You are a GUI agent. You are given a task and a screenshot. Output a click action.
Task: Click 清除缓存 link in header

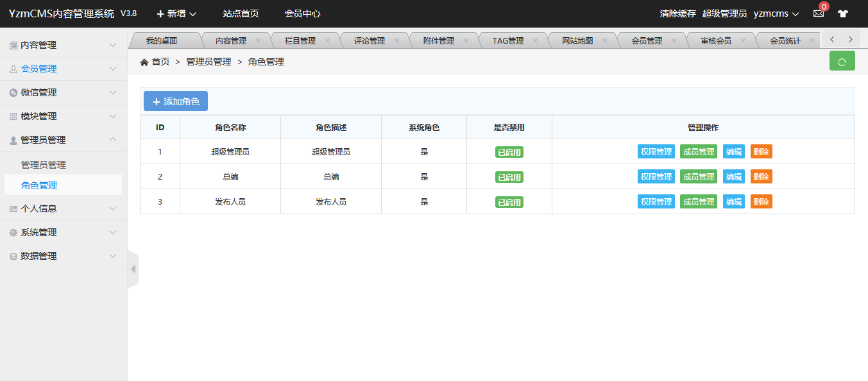[x=677, y=13]
